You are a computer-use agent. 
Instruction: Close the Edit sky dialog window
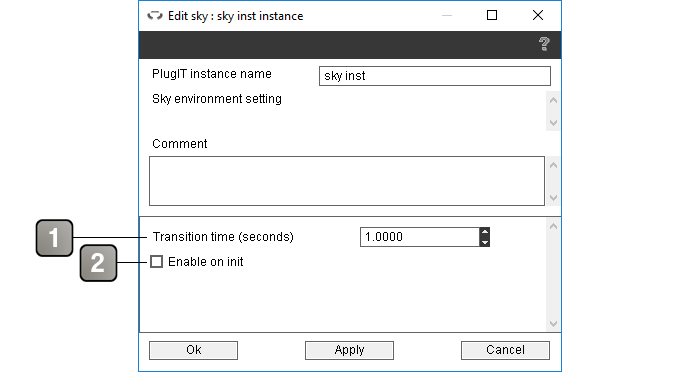(x=538, y=16)
